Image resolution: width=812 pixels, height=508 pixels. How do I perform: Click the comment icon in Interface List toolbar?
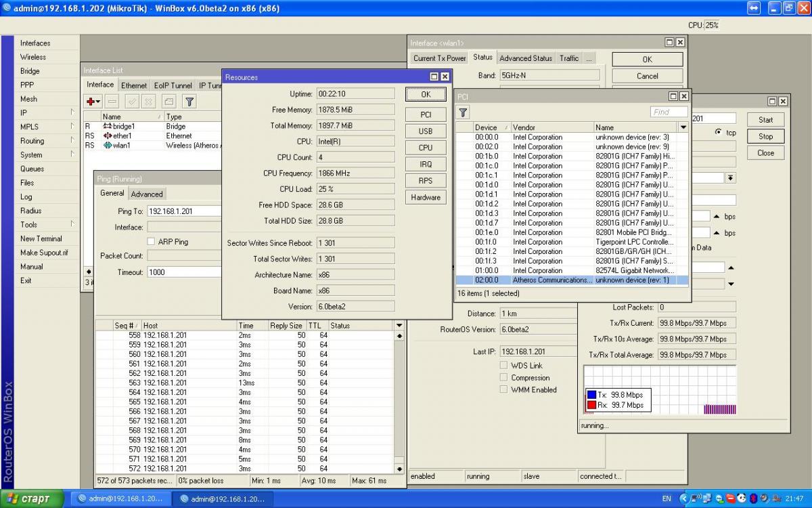tap(168, 102)
